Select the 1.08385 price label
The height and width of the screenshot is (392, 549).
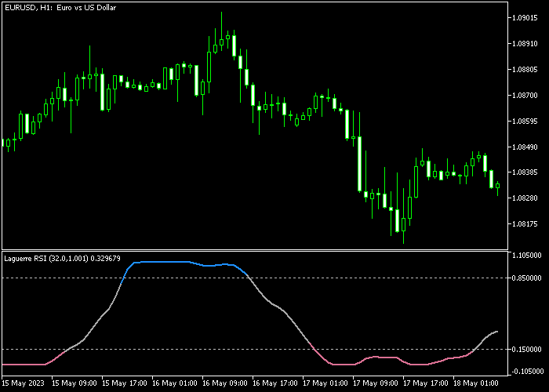525,172
